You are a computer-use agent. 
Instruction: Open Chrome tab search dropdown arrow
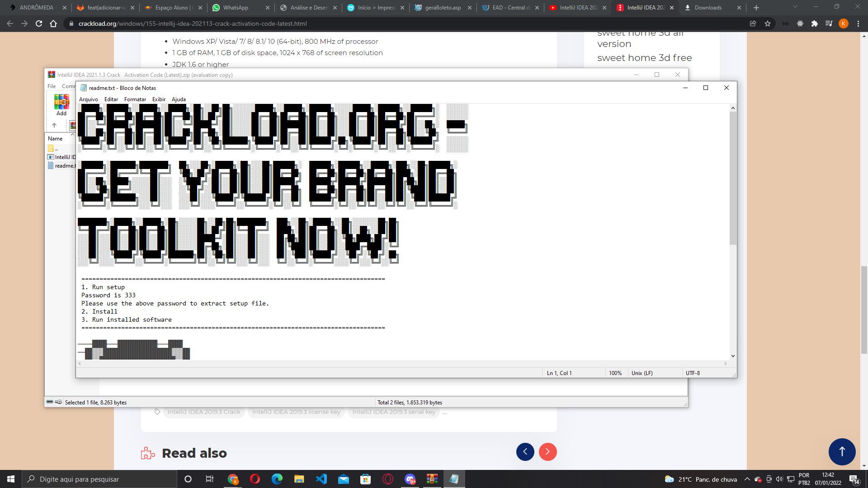pos(795,7)
